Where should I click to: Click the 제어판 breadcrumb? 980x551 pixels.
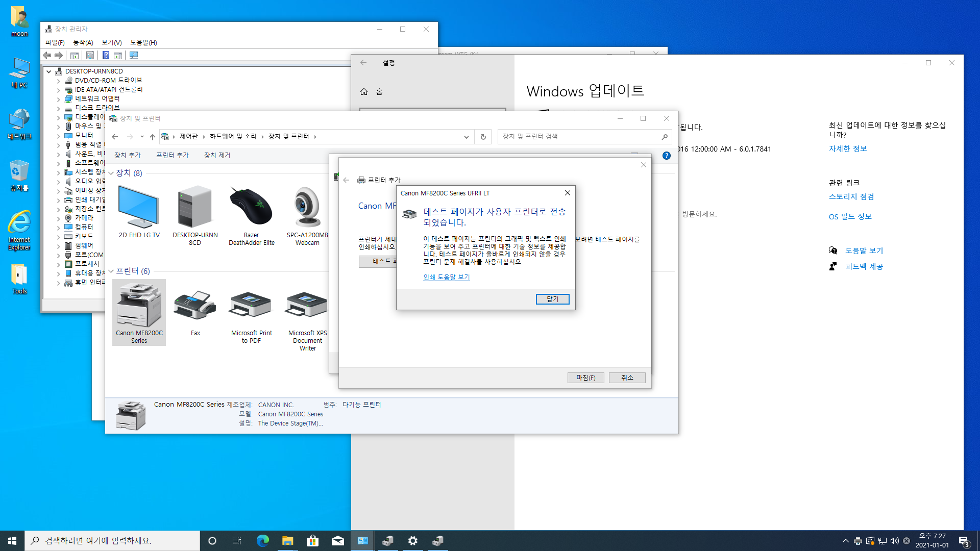(x=188, y=137)
